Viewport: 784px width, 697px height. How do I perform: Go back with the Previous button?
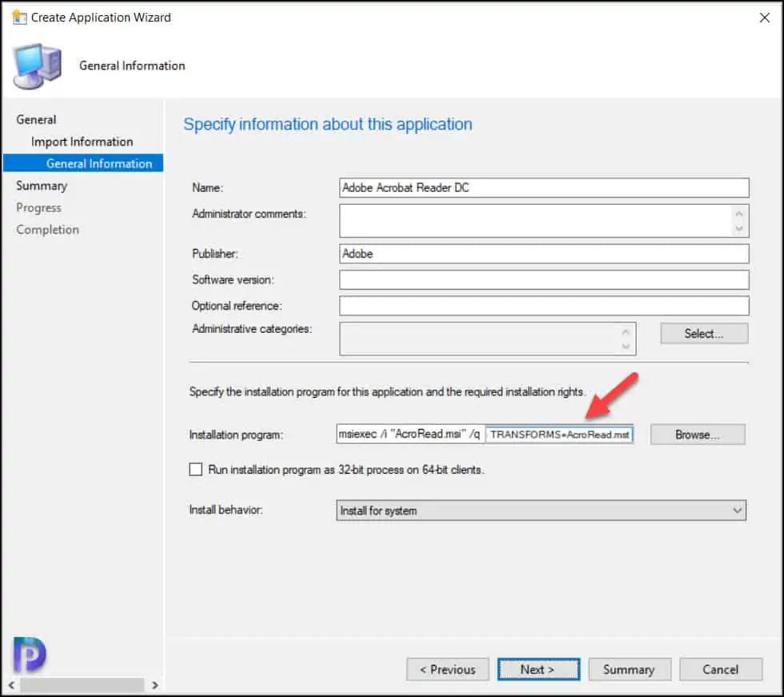[x=447, y=670]
